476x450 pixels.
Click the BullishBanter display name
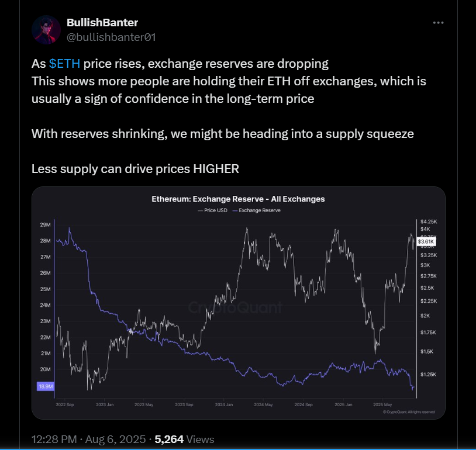click(x=102, y=22)
